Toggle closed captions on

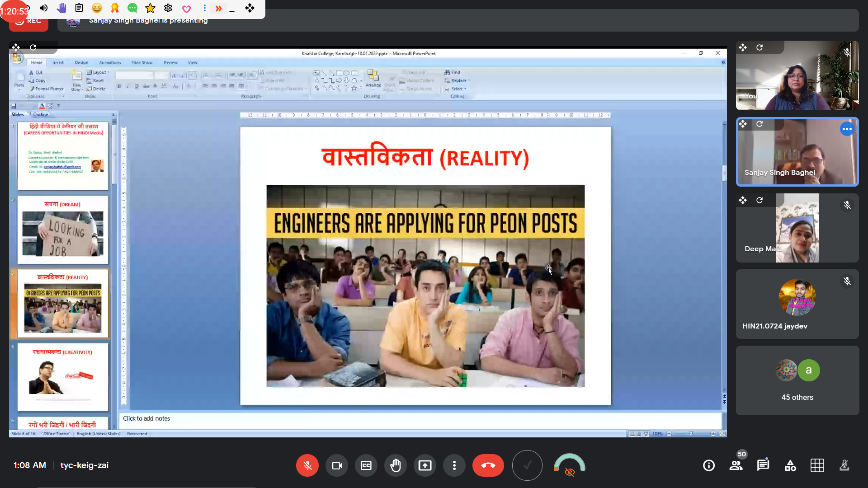(x=366, y=465)
